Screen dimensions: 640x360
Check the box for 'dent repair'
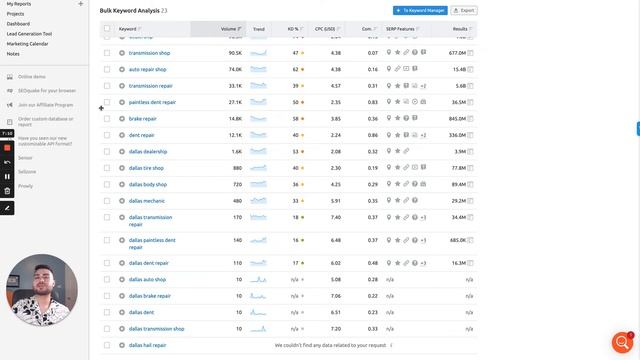coord(107,135)
